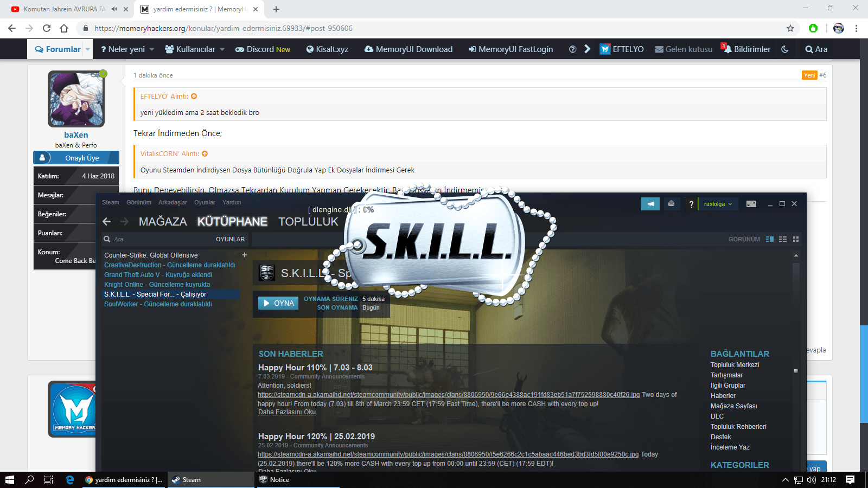The width and height of the screenshot is (868, 488).
Task: Select Grand Theft Auto V in library
Action: [x=158, y=275]
